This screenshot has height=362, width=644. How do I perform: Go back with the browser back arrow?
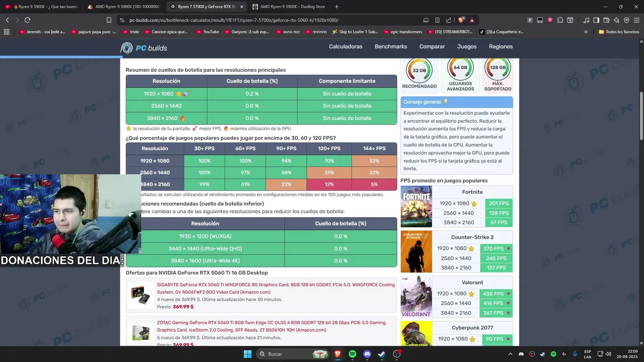point(7,20)
